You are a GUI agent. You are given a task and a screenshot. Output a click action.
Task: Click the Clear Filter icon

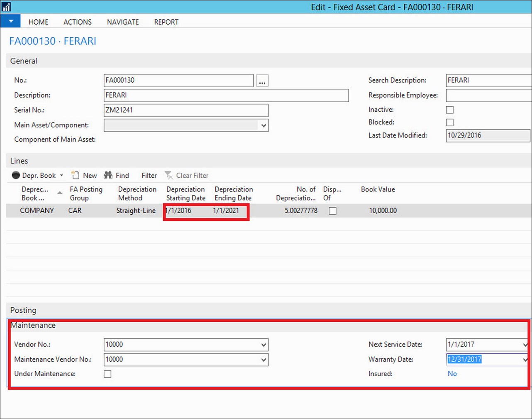(168, 175)
